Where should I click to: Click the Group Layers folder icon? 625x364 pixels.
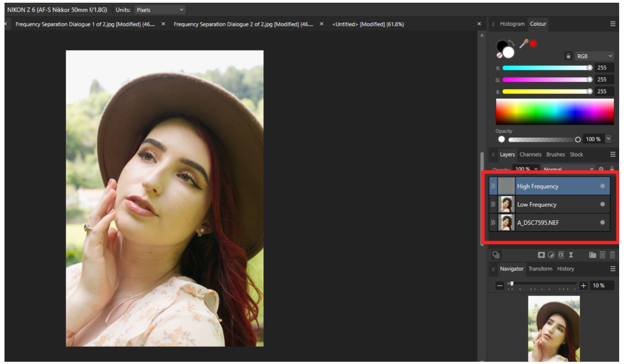[x=593, y=255]
